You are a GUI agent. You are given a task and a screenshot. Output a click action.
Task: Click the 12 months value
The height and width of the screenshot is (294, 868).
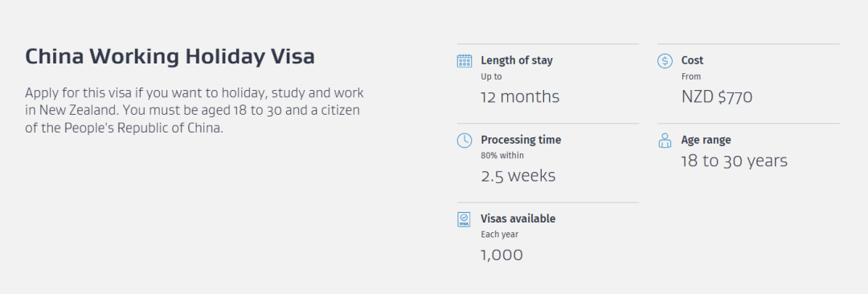[520, 97]
